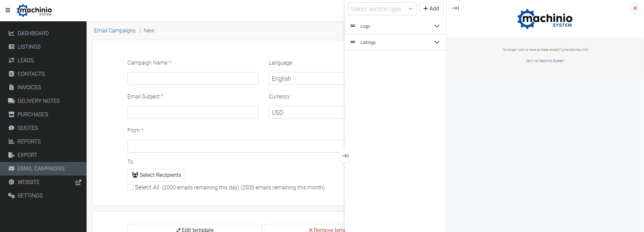Click the external link icon beside Website
Screen dimensions: 644x232
tap(78, 182)
